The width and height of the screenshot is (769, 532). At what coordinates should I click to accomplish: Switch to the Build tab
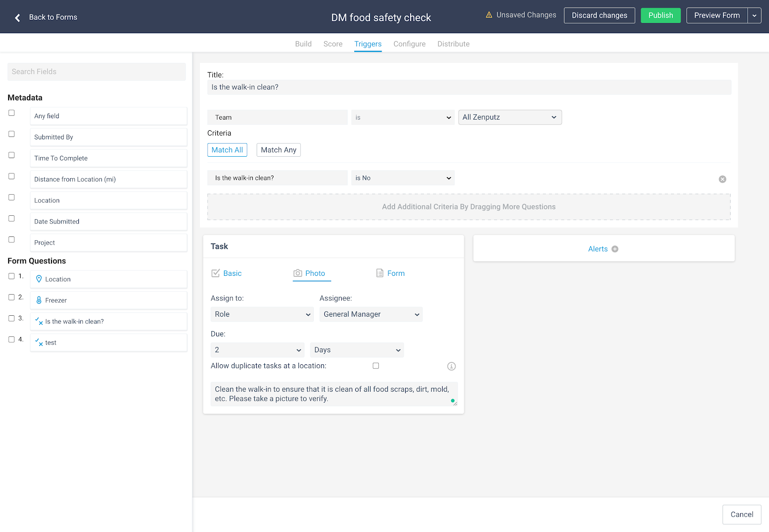tap(303, 44)
